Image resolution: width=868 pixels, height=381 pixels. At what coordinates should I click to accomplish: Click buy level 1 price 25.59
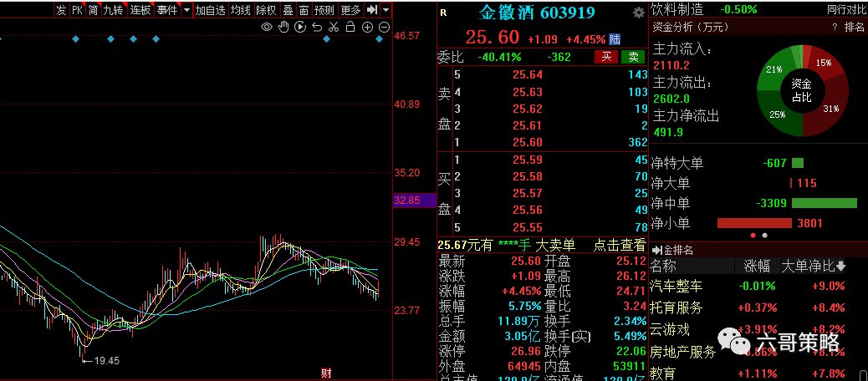tap(528, 160)
